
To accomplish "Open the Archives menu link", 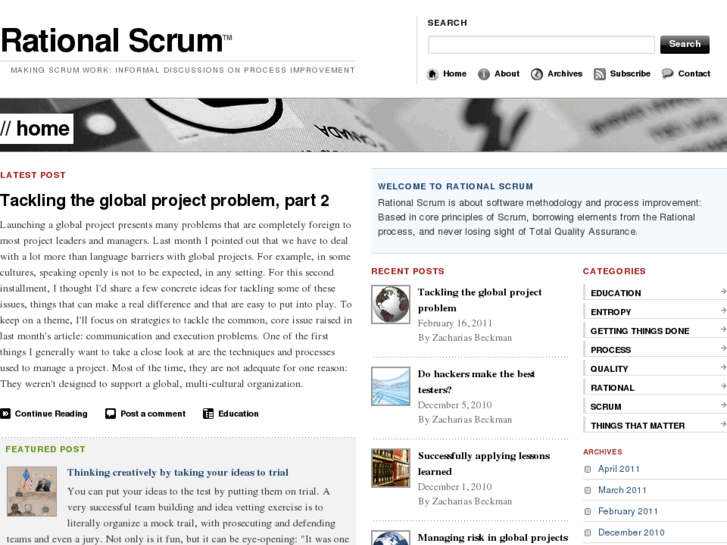I will pyautogui.click(x=564, y=74).
